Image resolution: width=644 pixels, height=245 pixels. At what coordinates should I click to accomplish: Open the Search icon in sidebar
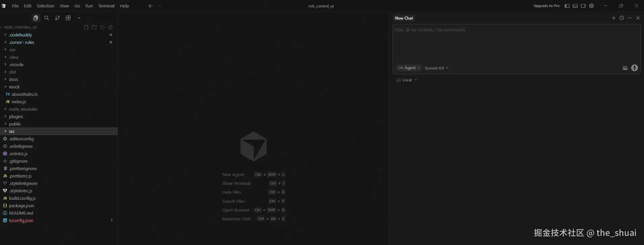click(x=46, y=18)
